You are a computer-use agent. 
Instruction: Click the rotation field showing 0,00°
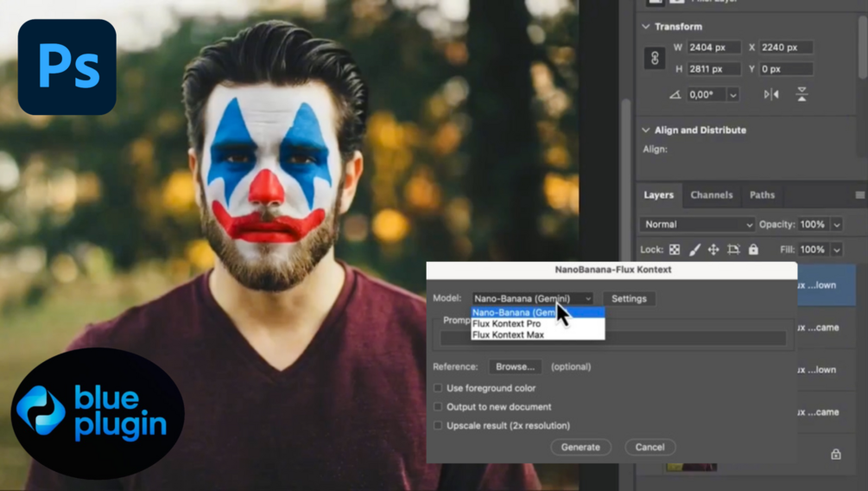tap(706, 95)
